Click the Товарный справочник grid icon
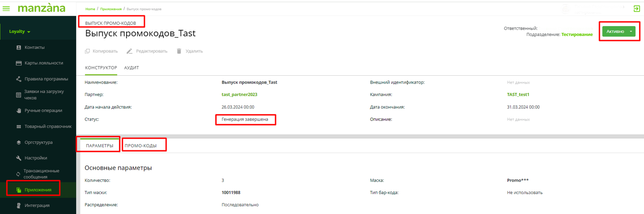Image resolution: width=644 pixels, height=214 pixels. click(19, 127)
